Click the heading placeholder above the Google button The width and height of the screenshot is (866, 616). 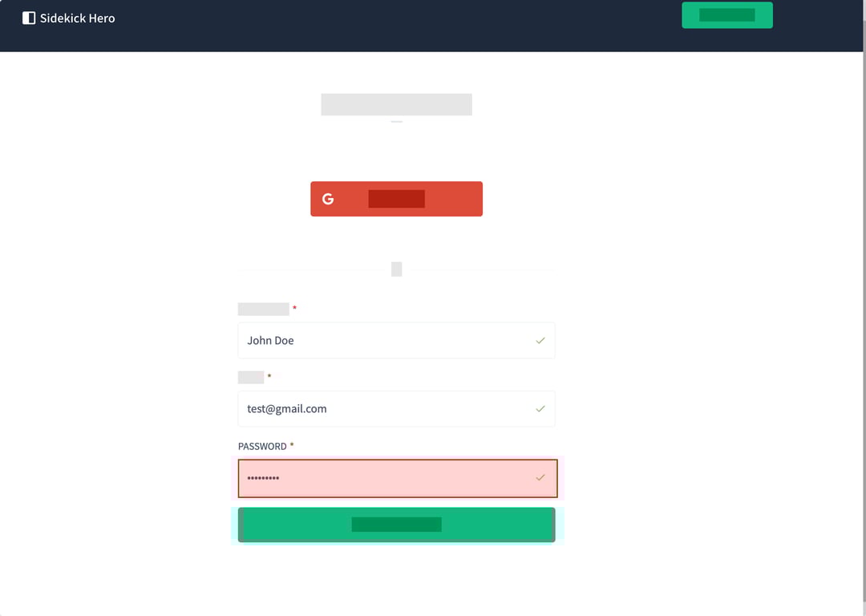396,104
